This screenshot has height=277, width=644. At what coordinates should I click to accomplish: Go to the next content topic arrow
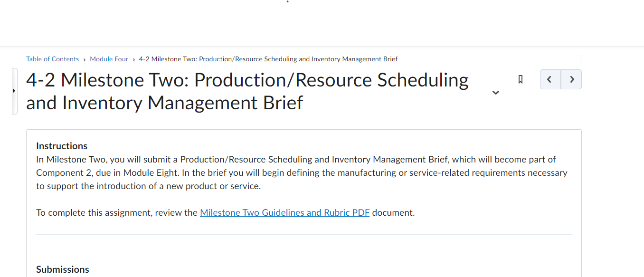(571, 79)
